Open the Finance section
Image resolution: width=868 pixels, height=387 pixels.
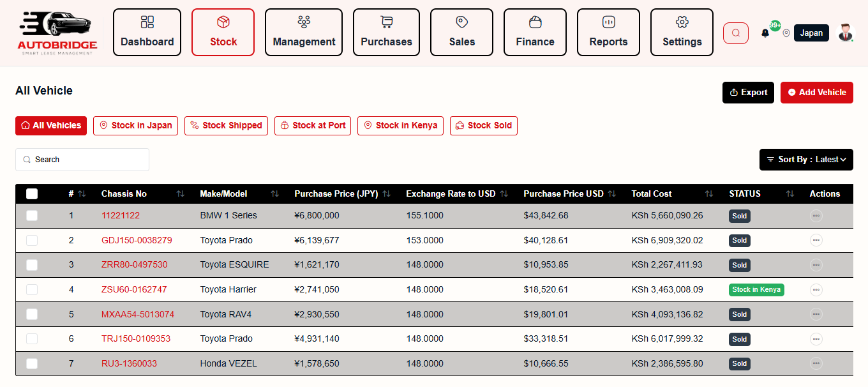pyautogui.click(x=535, y=33)
